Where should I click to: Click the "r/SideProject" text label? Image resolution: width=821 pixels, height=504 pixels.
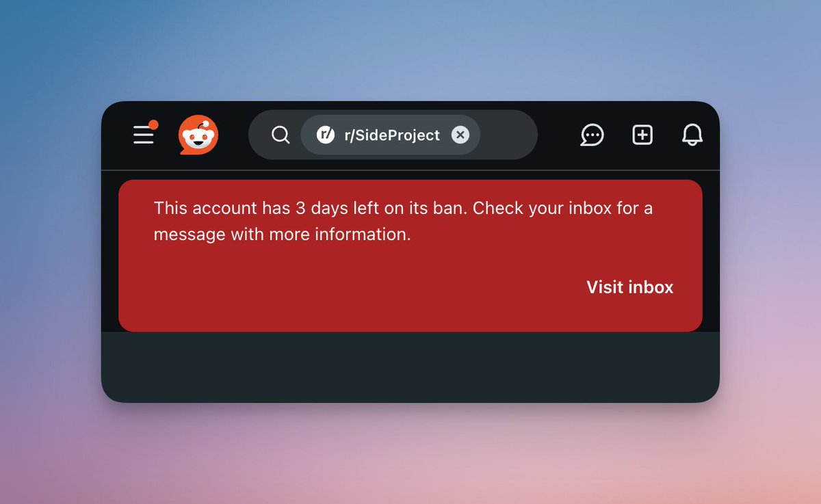(x=392, y=135)
